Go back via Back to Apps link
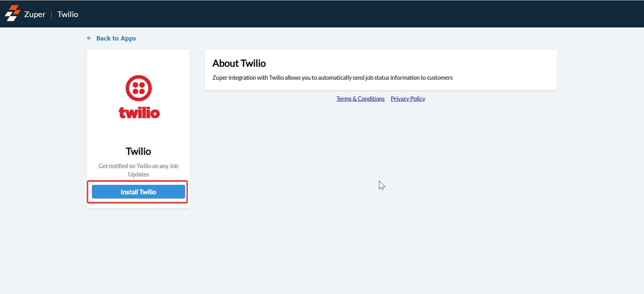The image size is (644, 294). point(116,38)
